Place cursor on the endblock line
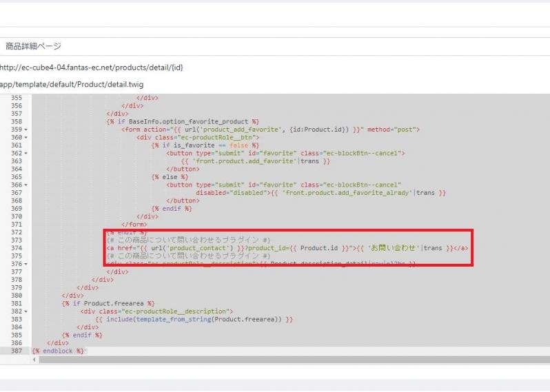 point(62,351)
